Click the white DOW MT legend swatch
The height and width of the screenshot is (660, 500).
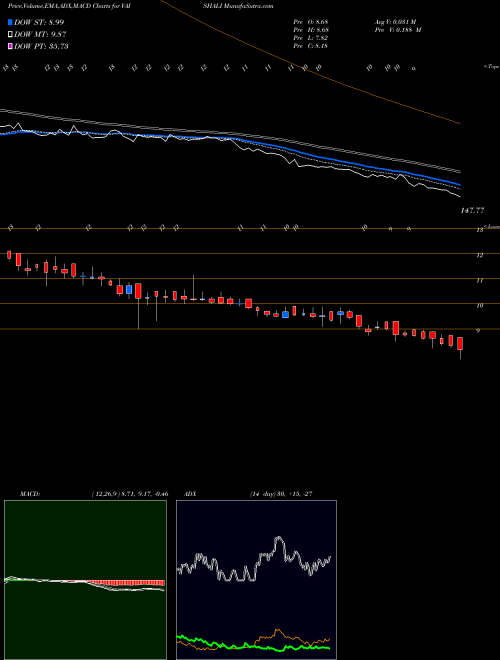tap(10, 35)
